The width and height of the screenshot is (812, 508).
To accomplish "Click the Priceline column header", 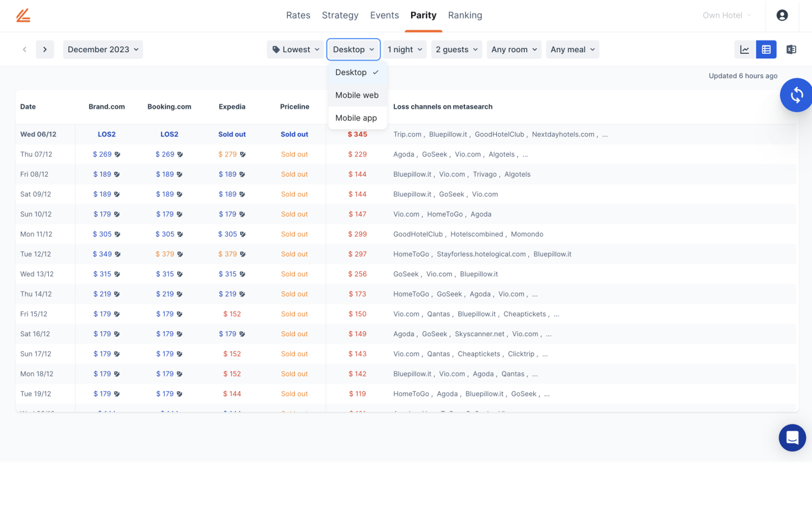I will click(x=295, y=107).
